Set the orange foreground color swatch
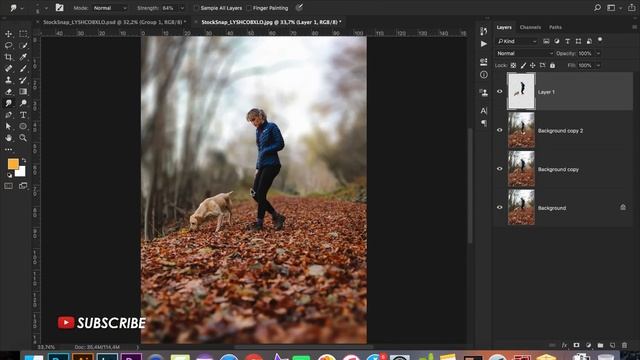Viewport: 640px width, 360px height. [x=13, y=164]
